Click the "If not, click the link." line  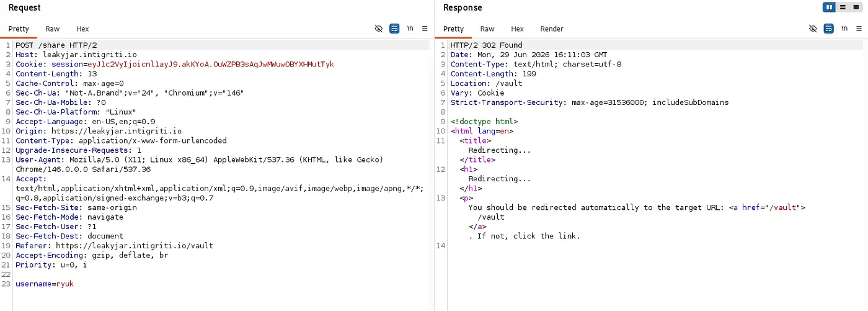coord(525,236)
